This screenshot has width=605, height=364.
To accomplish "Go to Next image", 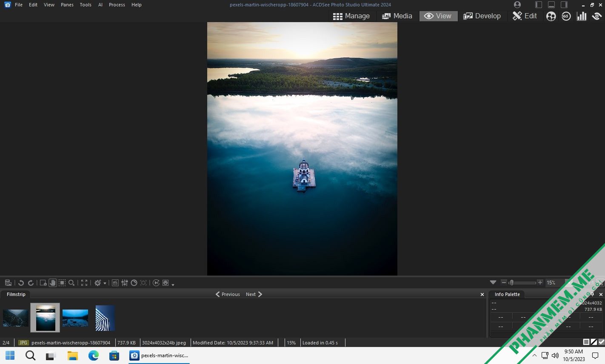I will click(x=254, y=294).
